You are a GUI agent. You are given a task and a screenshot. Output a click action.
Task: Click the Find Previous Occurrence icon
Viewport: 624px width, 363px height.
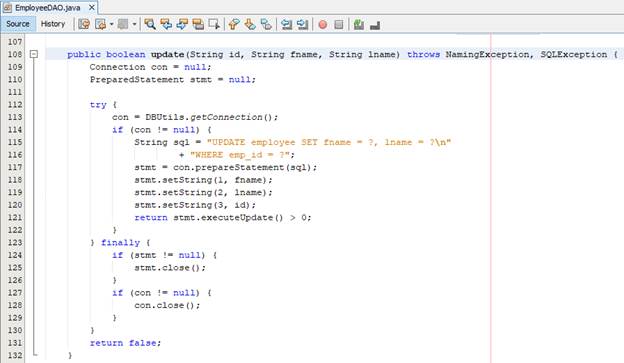pos(166,25)
